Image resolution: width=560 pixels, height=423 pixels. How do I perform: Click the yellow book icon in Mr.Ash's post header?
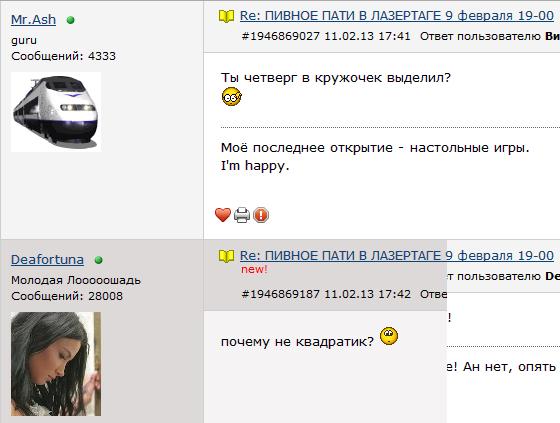pyautogui.click(x=226, y=16)
